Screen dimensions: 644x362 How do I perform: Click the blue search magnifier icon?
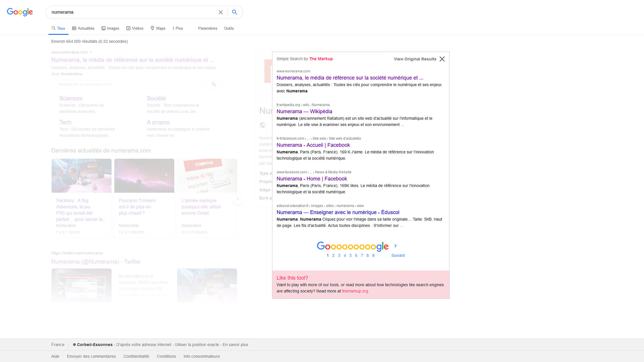pos(235,12)
